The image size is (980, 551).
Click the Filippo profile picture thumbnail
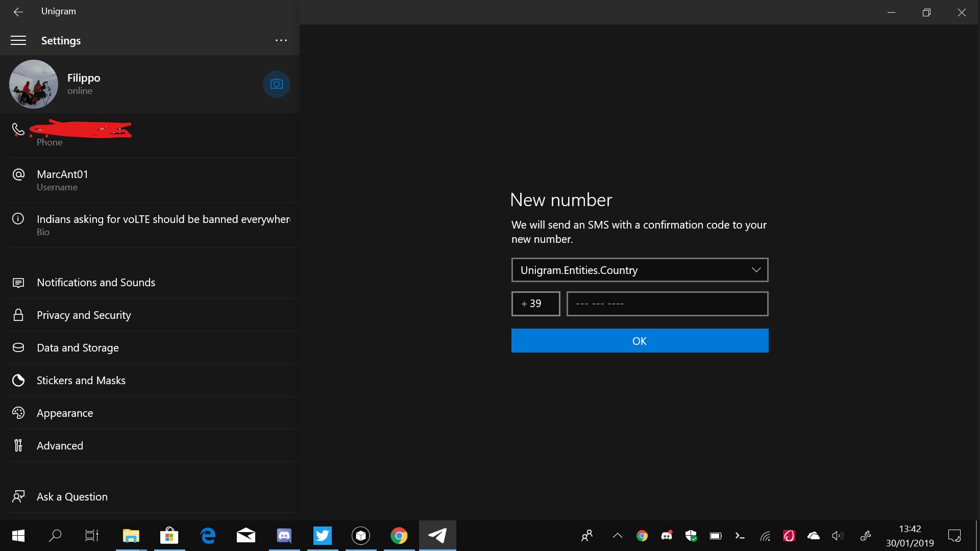[x=34, y=84]
